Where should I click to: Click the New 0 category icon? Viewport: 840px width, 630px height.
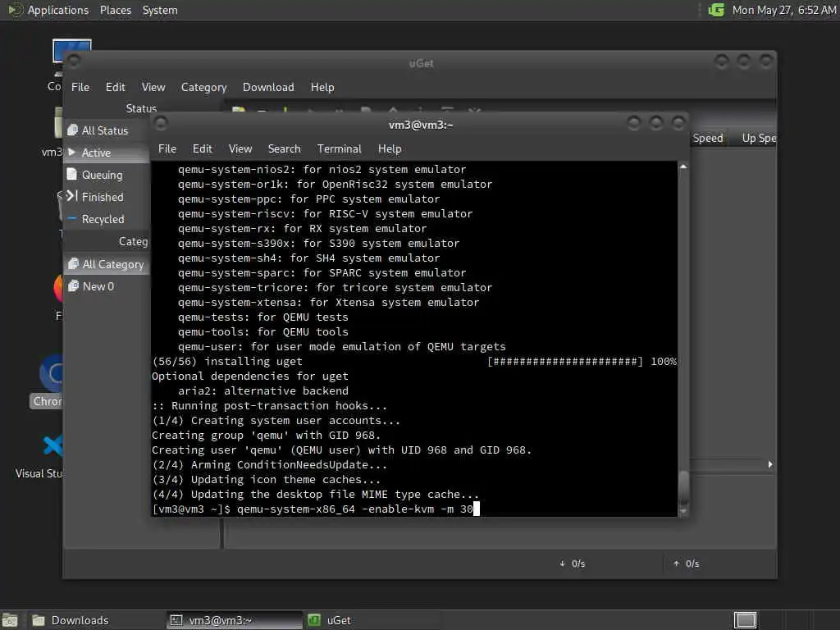tap(73, 286)
